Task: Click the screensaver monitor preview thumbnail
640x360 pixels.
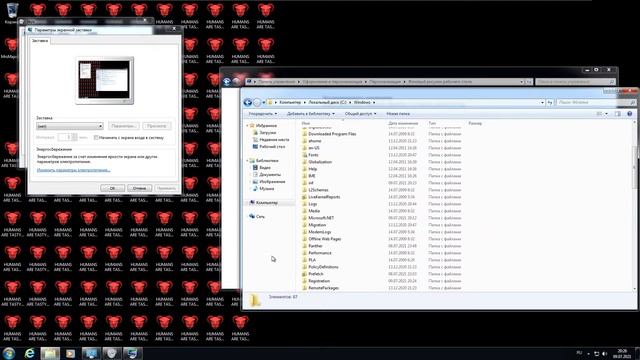Action: pos(104,80)
